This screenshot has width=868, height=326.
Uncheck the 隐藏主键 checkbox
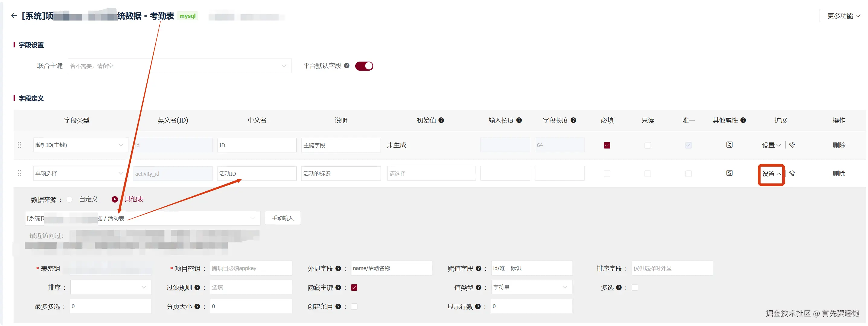[354, 288]
